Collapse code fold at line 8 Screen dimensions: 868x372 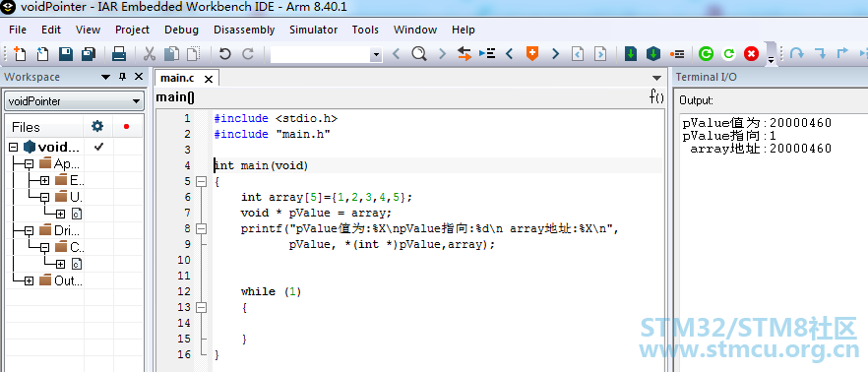coord(201,228)
